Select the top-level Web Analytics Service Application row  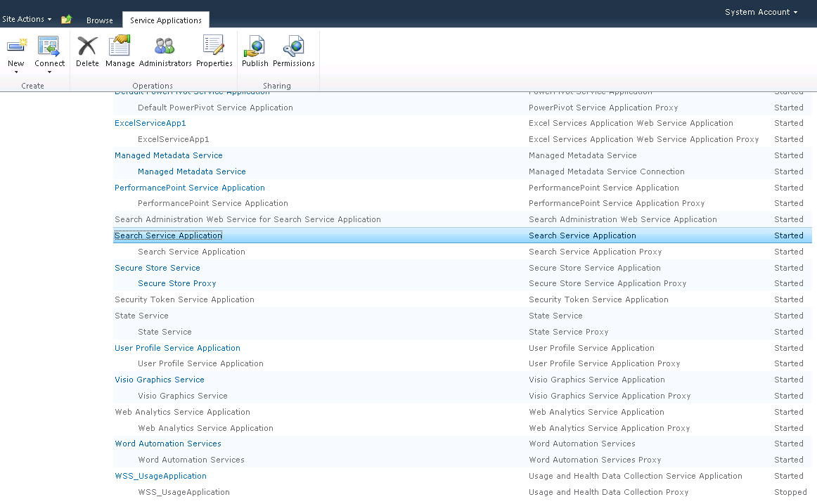tap(463, 413)
